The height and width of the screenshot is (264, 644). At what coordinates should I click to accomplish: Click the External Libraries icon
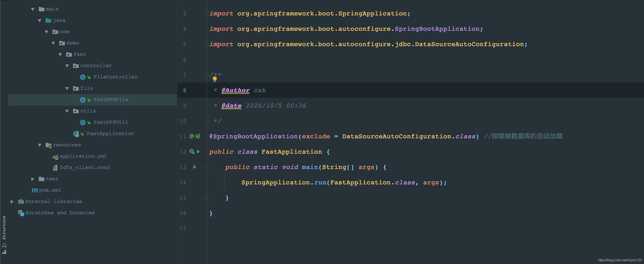pyautogui.click(x=21, y=202)
